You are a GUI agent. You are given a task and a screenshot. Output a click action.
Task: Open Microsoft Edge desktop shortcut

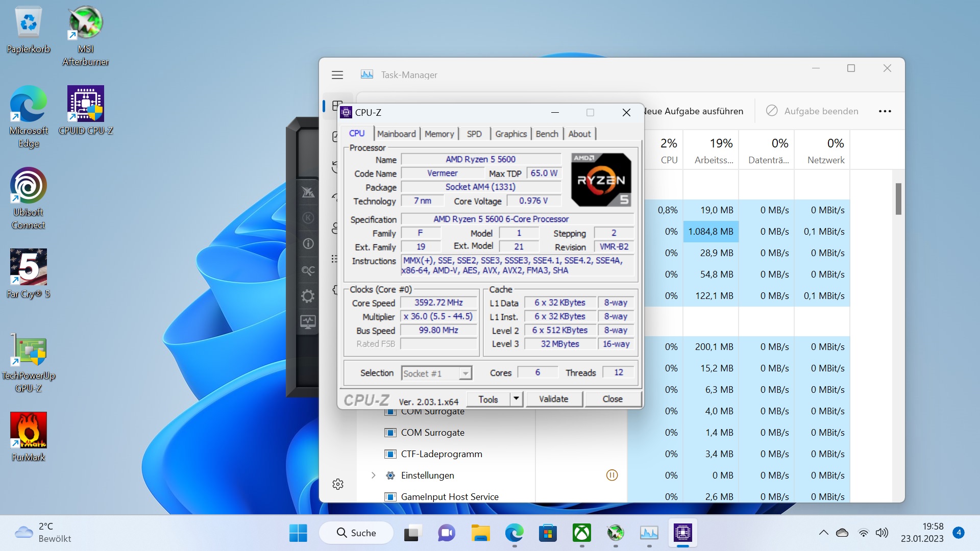click(29, 117)
